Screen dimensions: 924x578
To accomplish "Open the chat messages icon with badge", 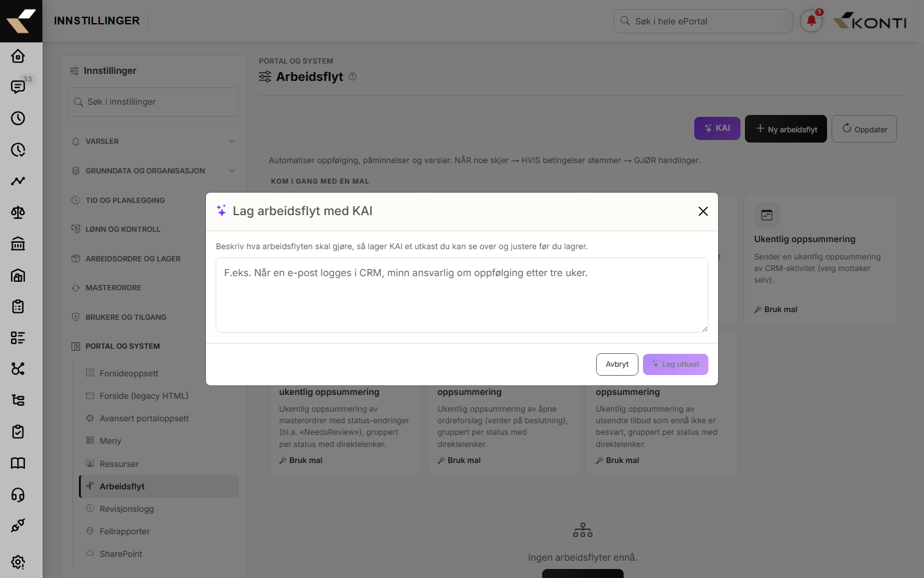I will (x=18, y=87).
